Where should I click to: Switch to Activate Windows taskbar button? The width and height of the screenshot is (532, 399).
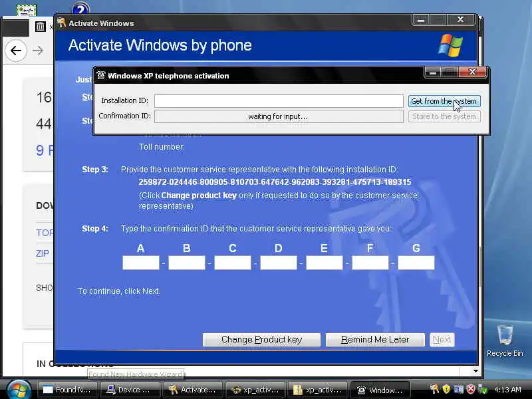coord(192,390)
